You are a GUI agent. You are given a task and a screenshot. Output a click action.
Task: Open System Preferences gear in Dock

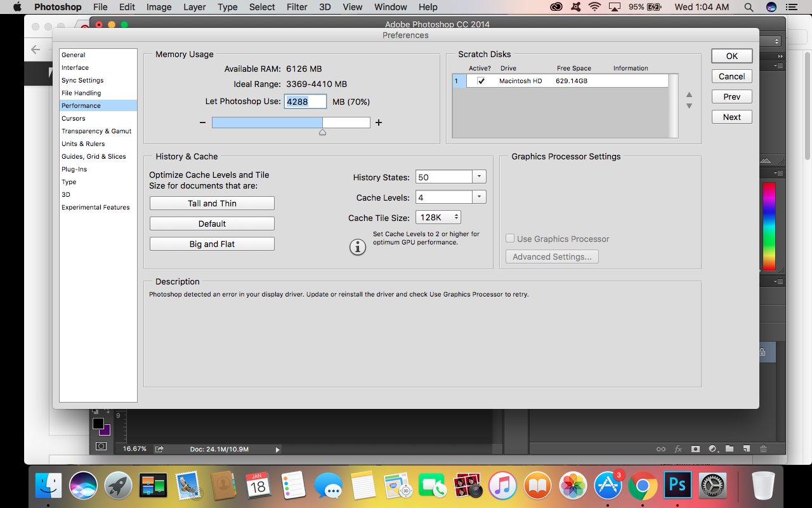[712, 486]
